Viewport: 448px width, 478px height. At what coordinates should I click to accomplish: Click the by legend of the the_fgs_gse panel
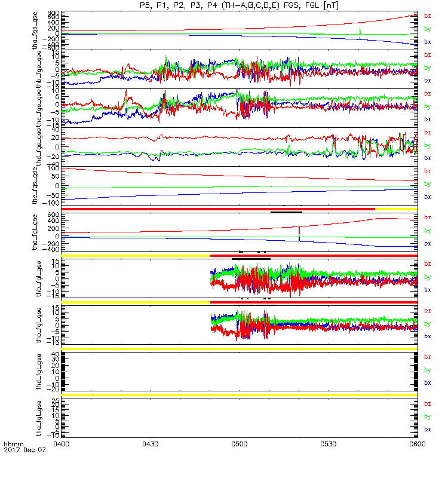click(x=428, y=184)
